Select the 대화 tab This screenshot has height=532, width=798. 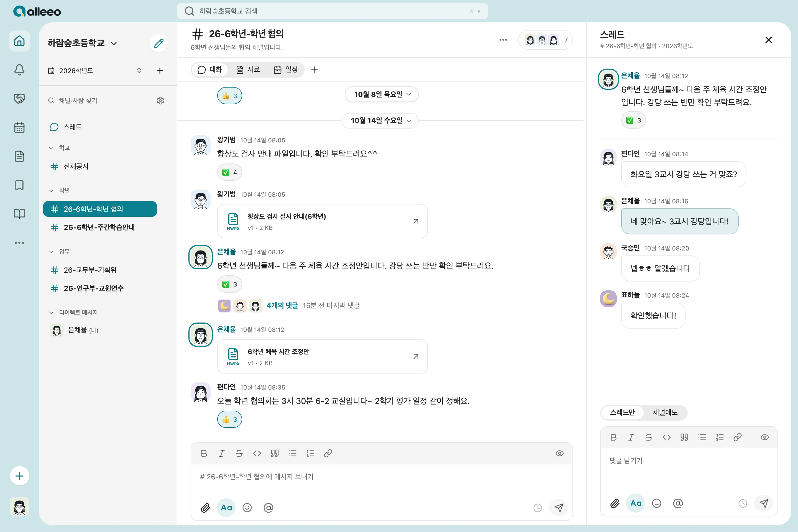(209, 70)
